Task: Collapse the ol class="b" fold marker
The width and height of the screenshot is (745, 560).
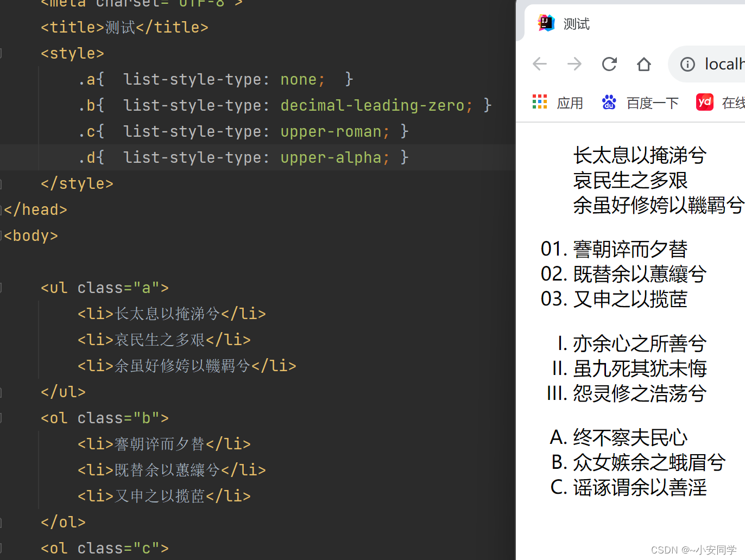Action: [x=1, y=418]
